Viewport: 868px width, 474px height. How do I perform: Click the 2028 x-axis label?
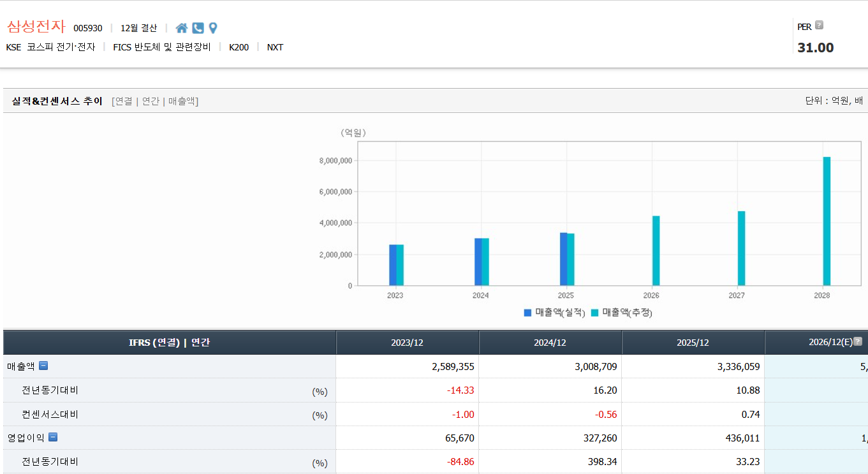point(822,296)
